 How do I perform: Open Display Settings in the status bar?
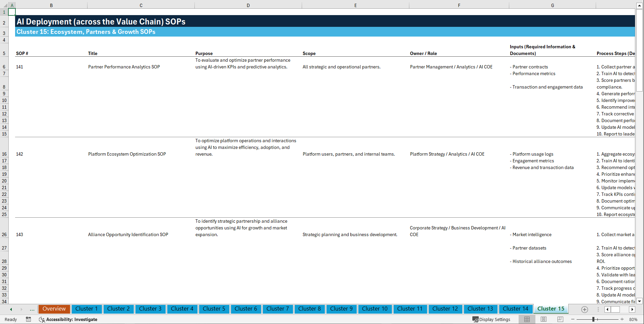coord(491,319)
